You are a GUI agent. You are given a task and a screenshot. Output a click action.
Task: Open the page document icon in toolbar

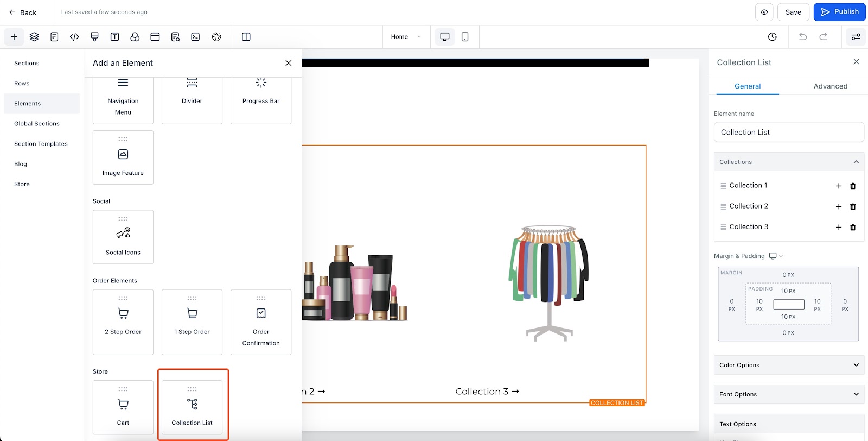[54, 37]
